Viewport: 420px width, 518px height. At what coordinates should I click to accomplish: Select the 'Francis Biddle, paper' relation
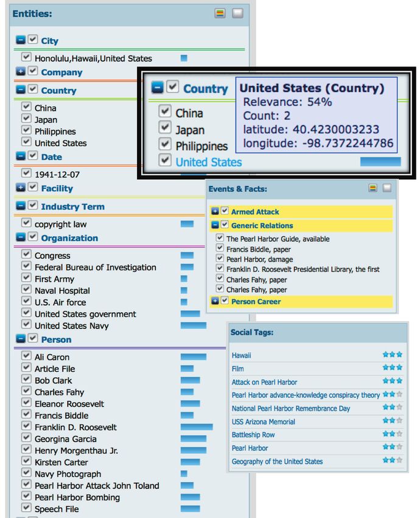[x=258, y=249]
